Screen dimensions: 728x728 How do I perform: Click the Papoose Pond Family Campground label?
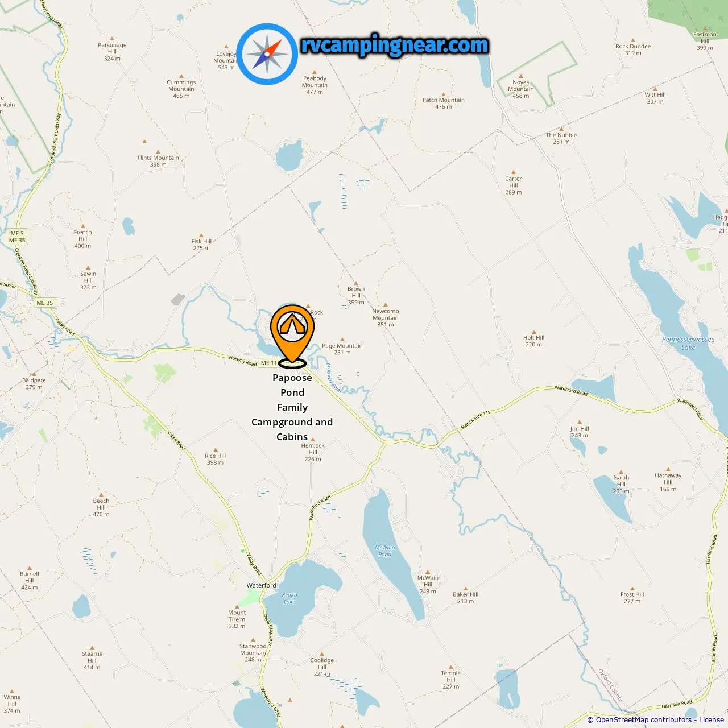(292, 407)
